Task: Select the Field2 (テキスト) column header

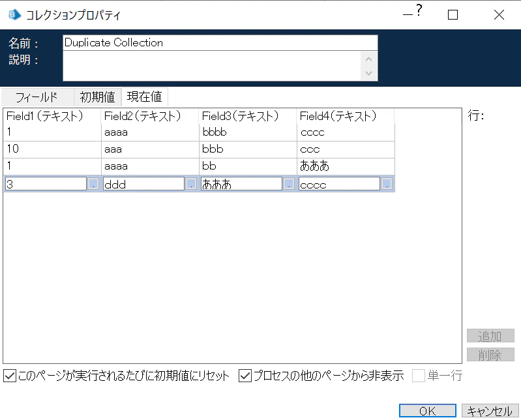Action: click(x=150, y=116)
